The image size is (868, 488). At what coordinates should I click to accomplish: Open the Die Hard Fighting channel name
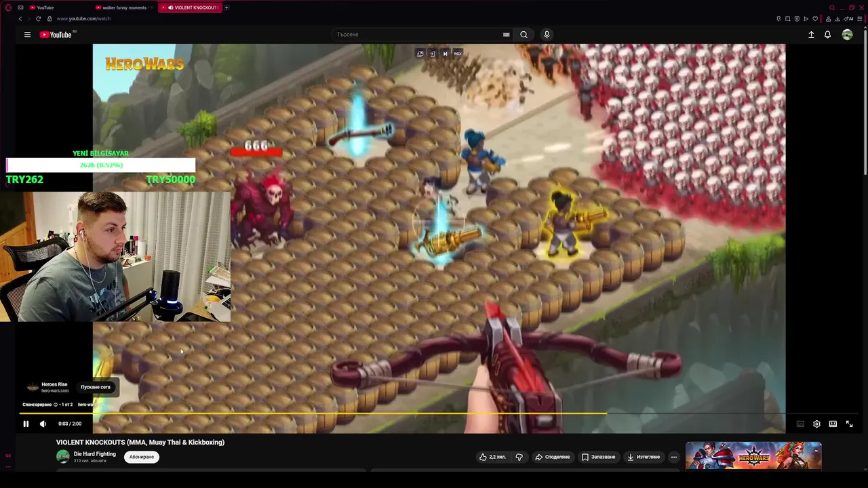95,454
